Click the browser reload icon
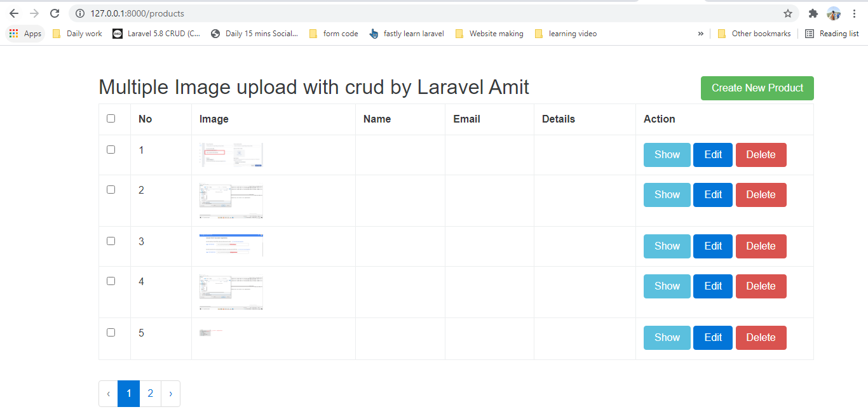 click(x=55, y=13)
